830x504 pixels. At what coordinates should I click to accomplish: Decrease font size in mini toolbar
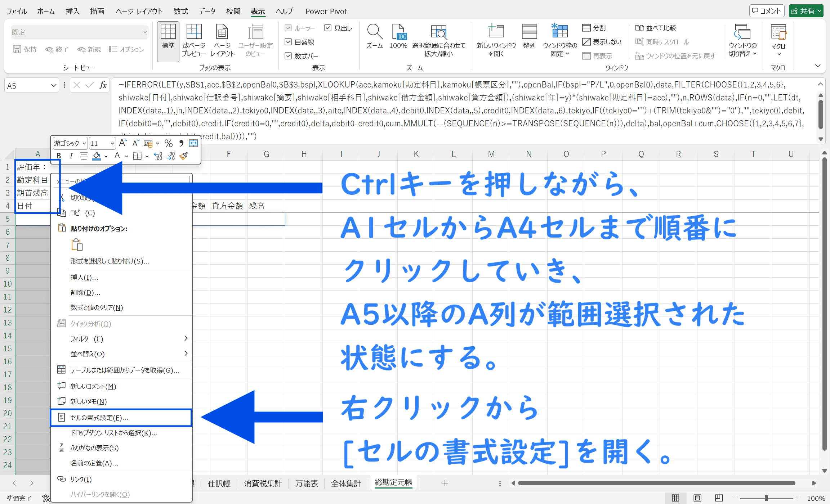(x=135, y=143)
